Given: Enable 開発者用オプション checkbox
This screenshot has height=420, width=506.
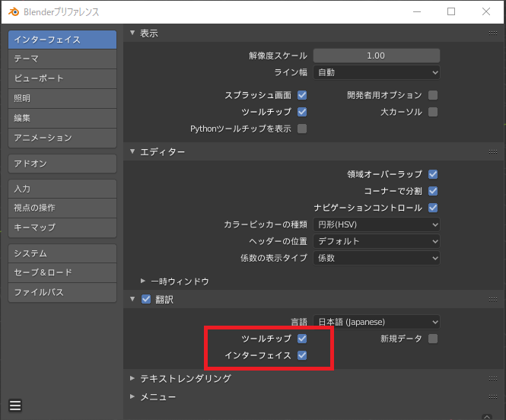Looking at the screenshot, I should [433, 95].
